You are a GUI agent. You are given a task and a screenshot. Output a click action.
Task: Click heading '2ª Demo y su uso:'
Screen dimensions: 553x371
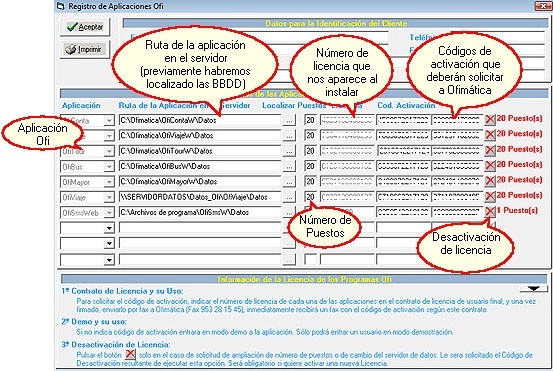[x=94, y=322]
